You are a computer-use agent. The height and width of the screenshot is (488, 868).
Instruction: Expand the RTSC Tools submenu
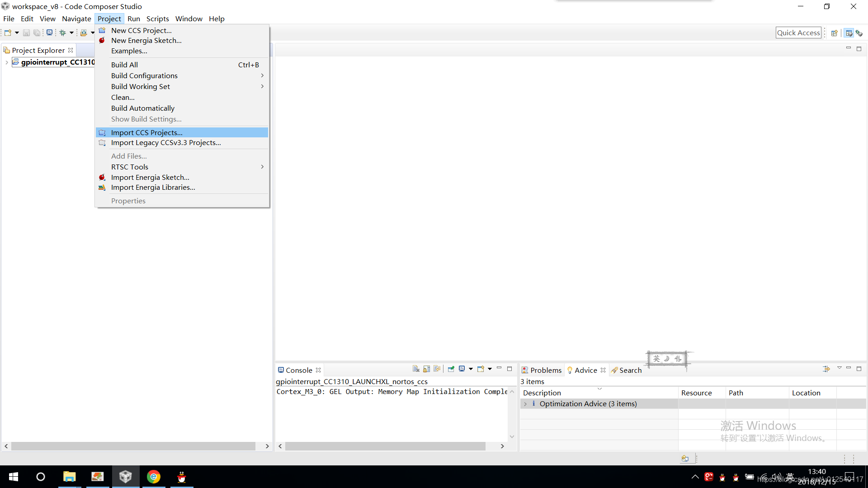(x=262, y=167)
